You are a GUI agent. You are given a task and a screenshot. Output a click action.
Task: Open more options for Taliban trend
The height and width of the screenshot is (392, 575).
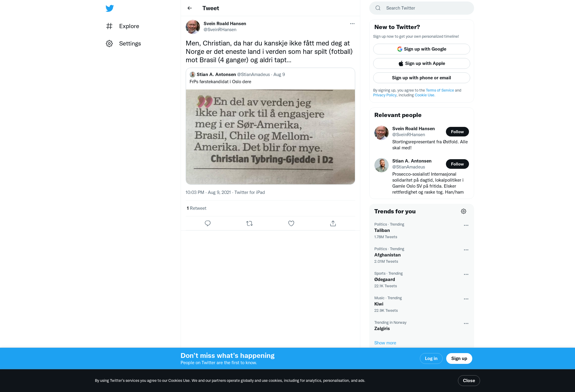pos(466,225)
